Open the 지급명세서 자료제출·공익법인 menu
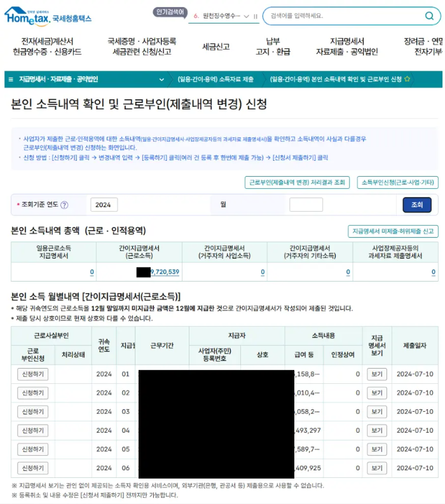The width and height of the screenshot is (445, 504). (347, 46)
